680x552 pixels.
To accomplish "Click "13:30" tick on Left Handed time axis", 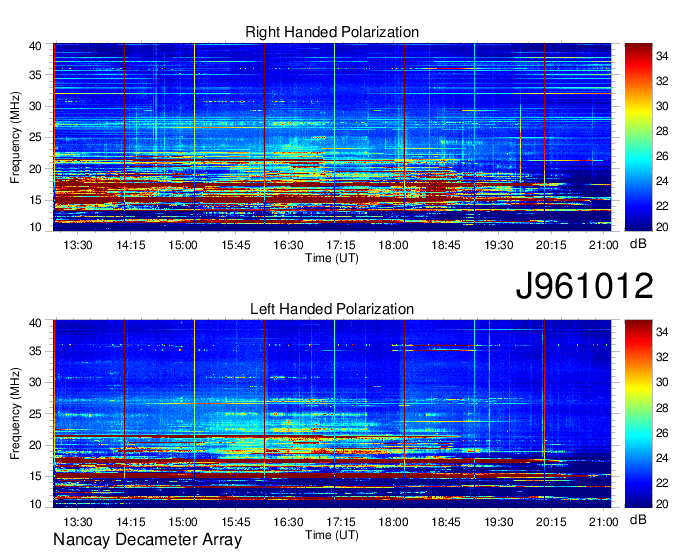I will [x=78, y=522].
